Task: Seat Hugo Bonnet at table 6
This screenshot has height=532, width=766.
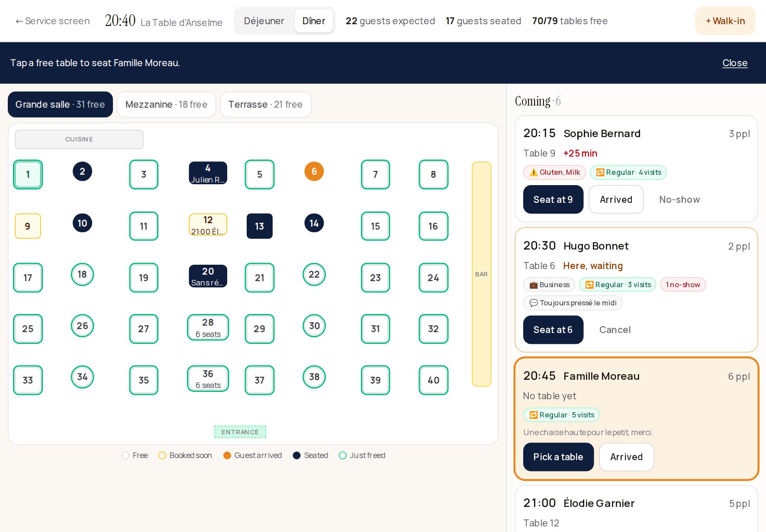Action: tap(553, 330)
